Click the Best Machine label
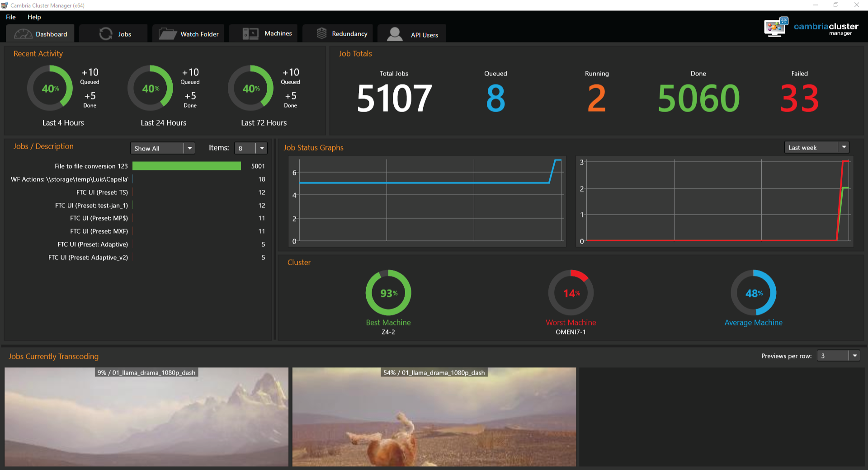 click(x=388, y=322)
